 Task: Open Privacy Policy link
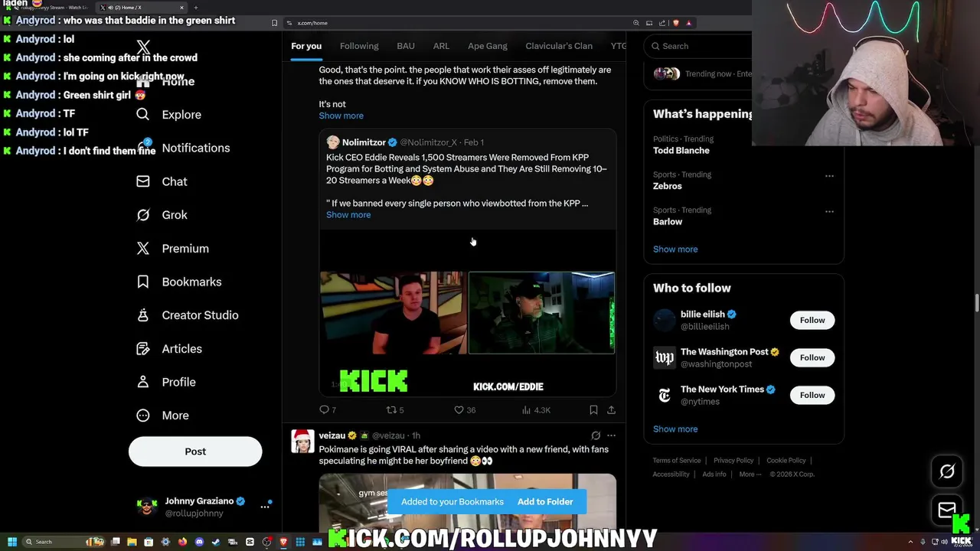(x=733, y=461)
